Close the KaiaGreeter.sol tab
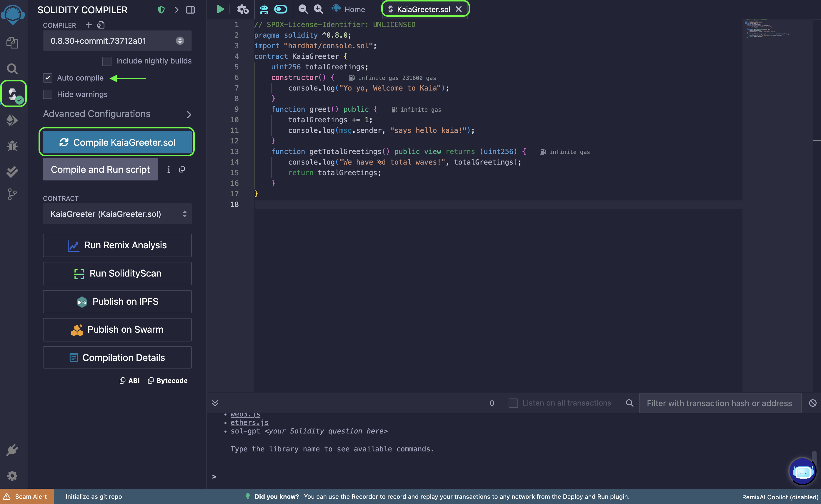Viewport: 821px width, 504px height. click(x=459, y=9)
